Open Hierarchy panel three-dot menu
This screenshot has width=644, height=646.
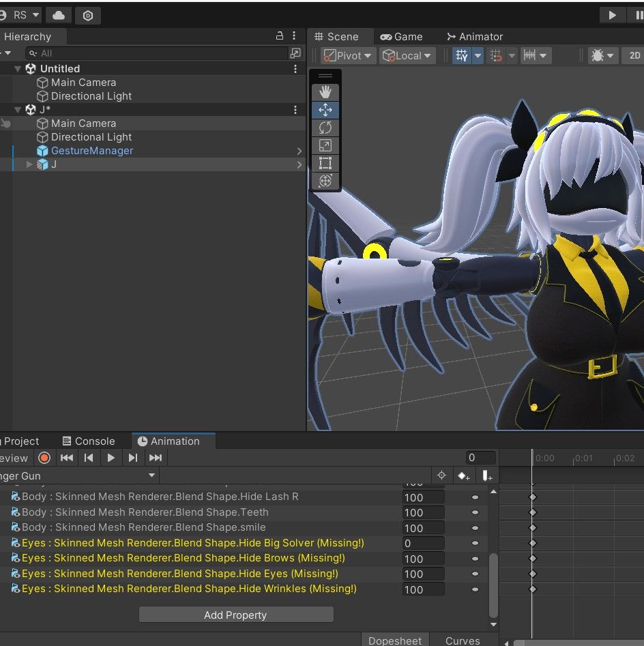click(x=294, y=36)
